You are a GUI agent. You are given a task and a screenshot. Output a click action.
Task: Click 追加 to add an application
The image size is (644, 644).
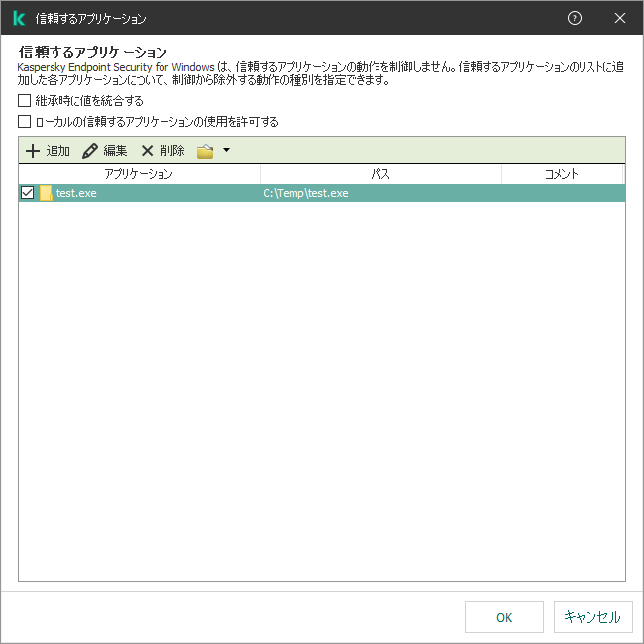click(x=48, y=151)
